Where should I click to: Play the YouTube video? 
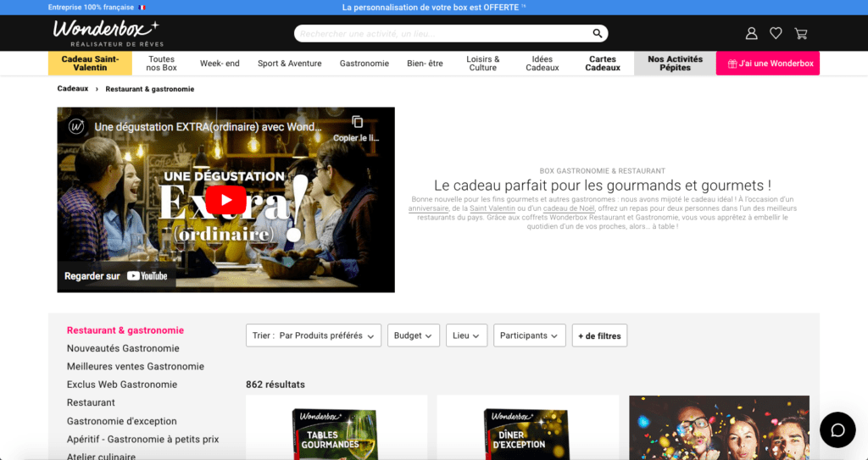tap(225, 200)
